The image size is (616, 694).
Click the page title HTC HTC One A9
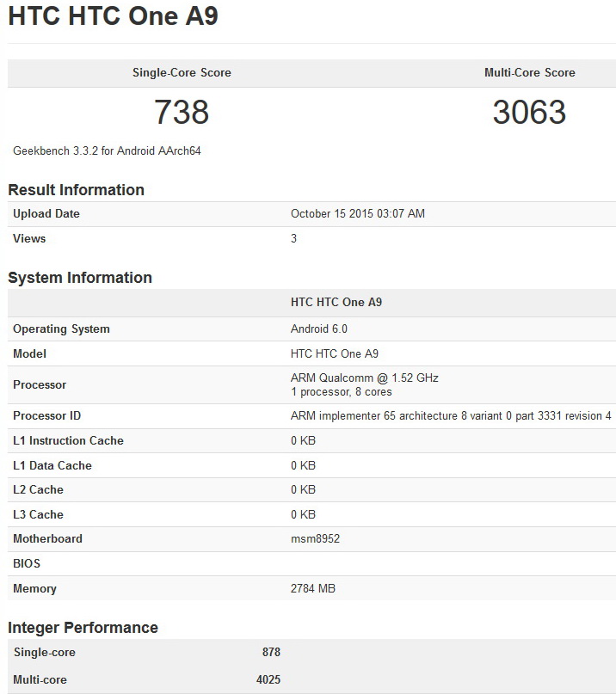tap(113, 16)
